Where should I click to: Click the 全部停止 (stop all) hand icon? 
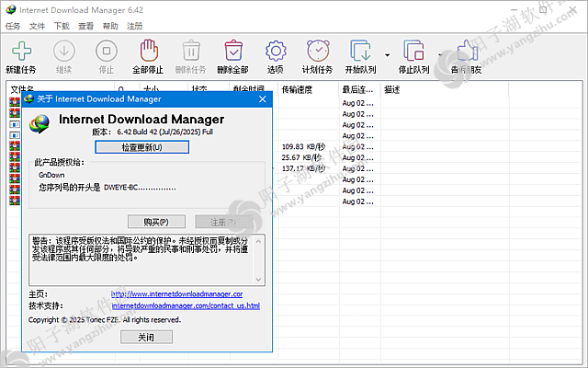pos(149,51)
